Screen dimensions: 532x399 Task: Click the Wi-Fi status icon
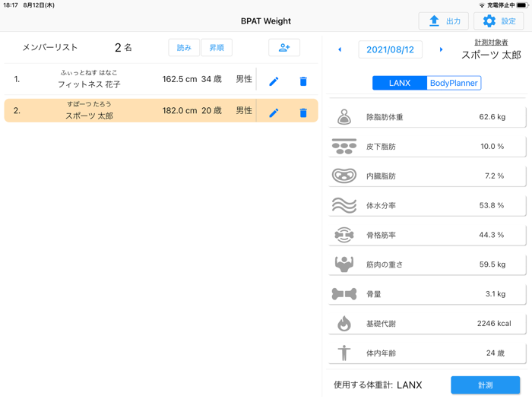482,5
